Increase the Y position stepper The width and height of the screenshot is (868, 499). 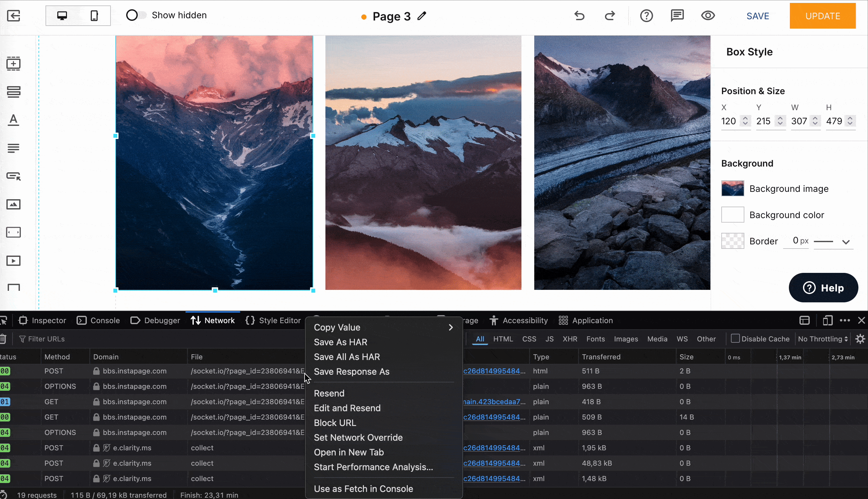tap(780, 118)
